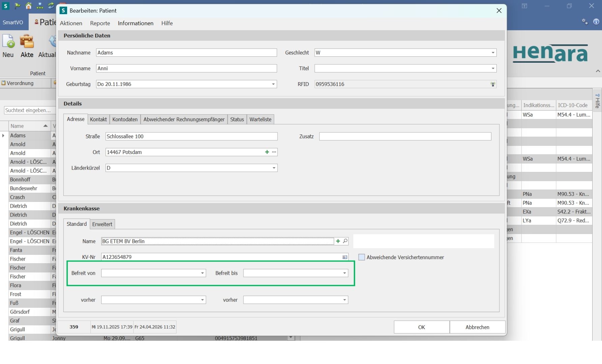
Task: Click the RFID reader icon in the RFID field
Action: (x=493, y=84)
